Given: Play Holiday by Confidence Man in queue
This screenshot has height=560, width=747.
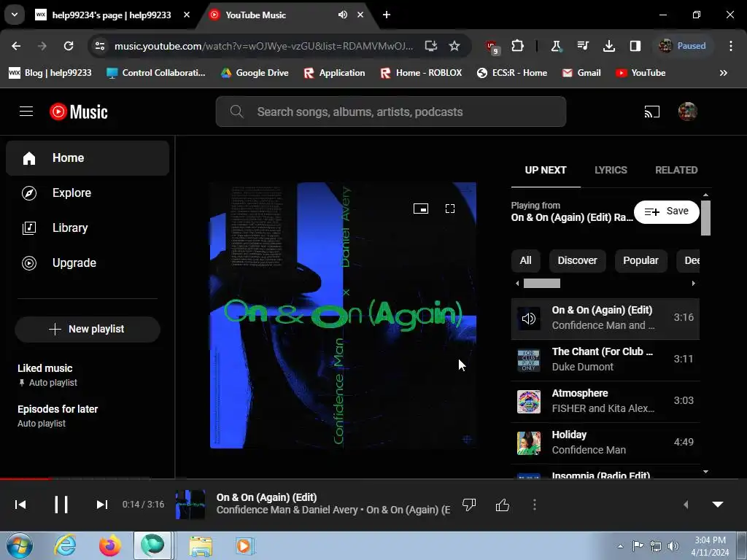Looking at the screenshot, I should tap(605, 443).
